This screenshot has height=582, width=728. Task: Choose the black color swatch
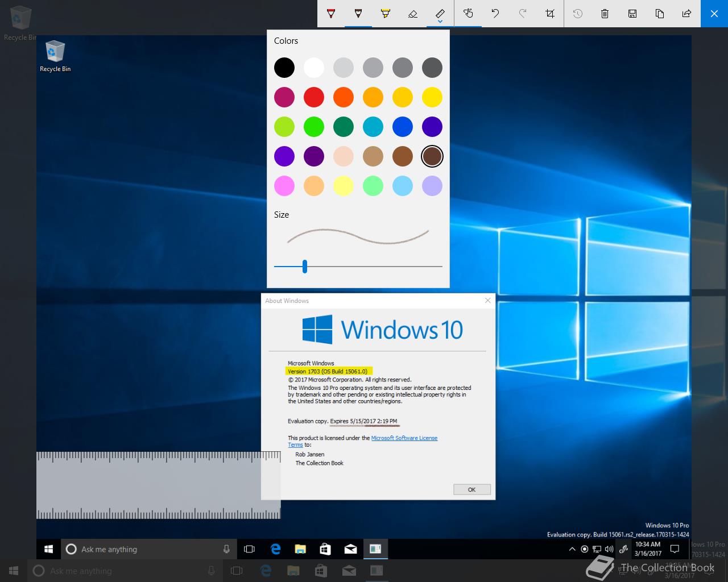point(284,68)
